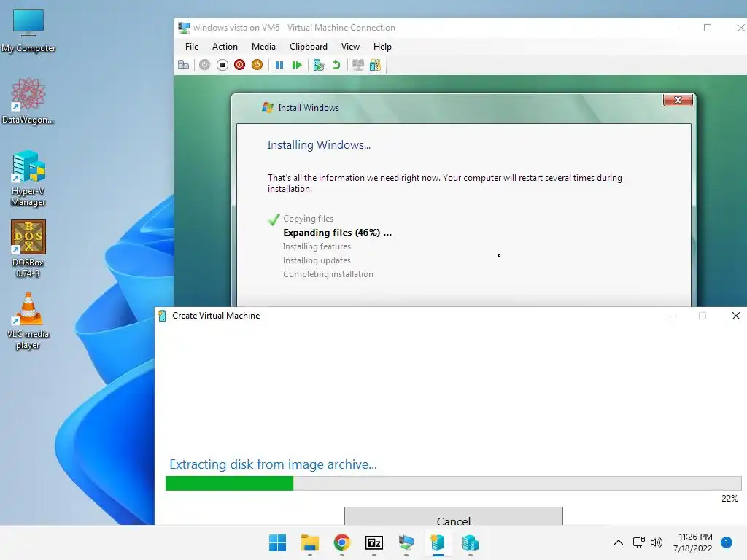Click the Installing updates step
The width and height of the screenshot is (747, 560).
point(317,260)
